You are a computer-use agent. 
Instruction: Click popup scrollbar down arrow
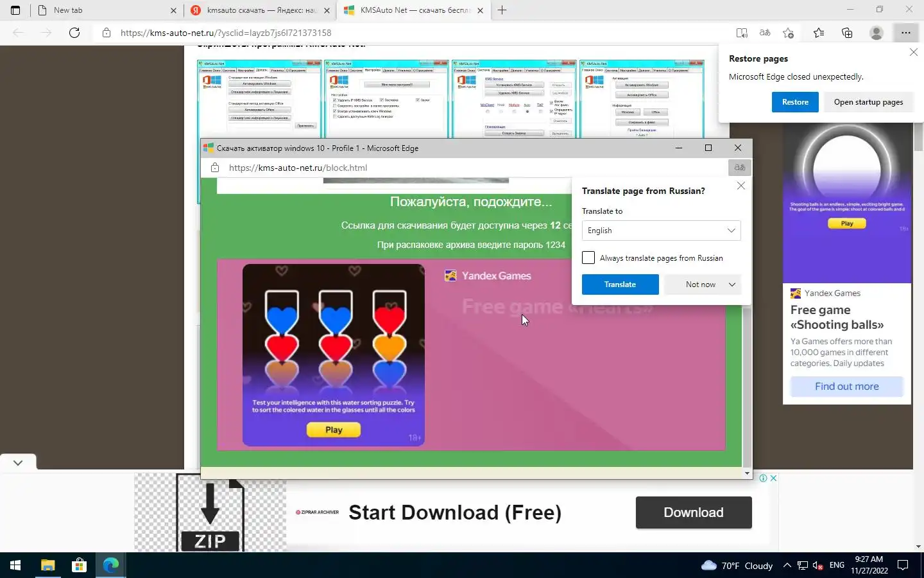point(747,473)
